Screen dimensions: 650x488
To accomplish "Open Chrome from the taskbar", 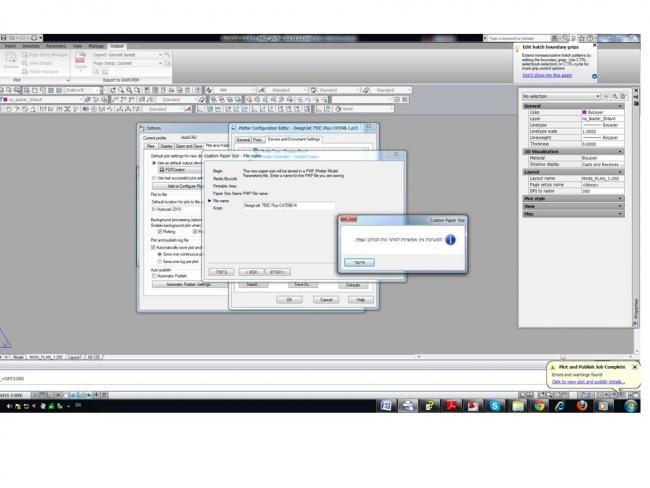I will point(539,406).
